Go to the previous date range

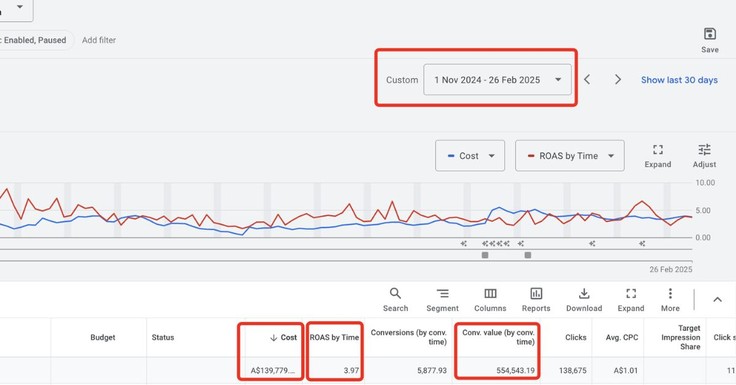click(587, 80)
